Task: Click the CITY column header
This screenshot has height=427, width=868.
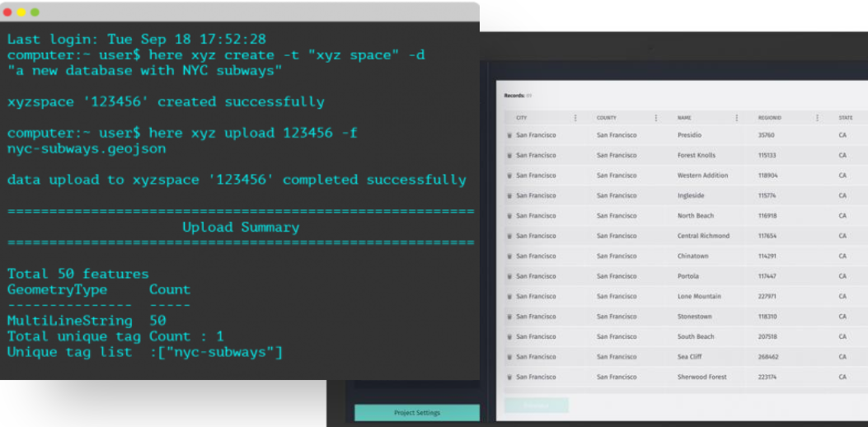Action: [x=522, y=118]
